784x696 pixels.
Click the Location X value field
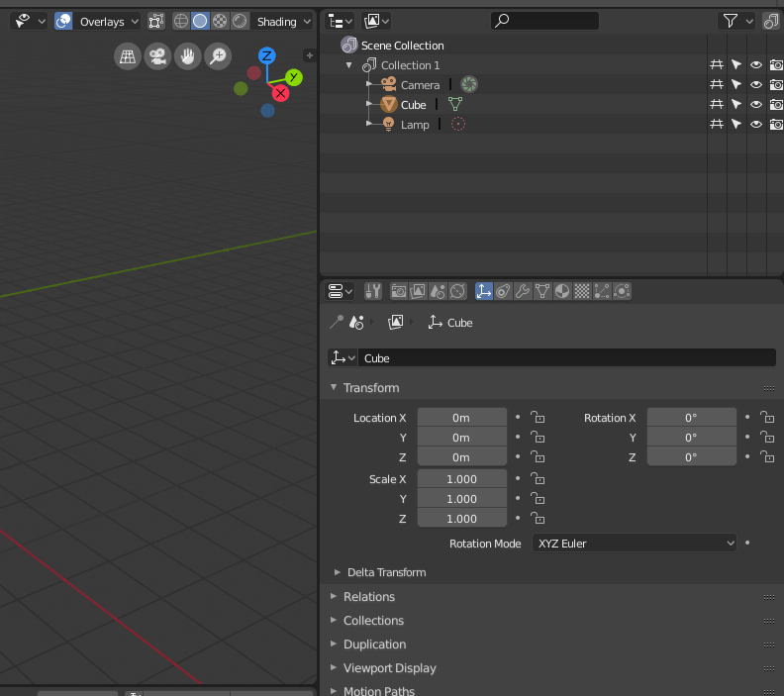pyautogui.click(x=461, y=418)
